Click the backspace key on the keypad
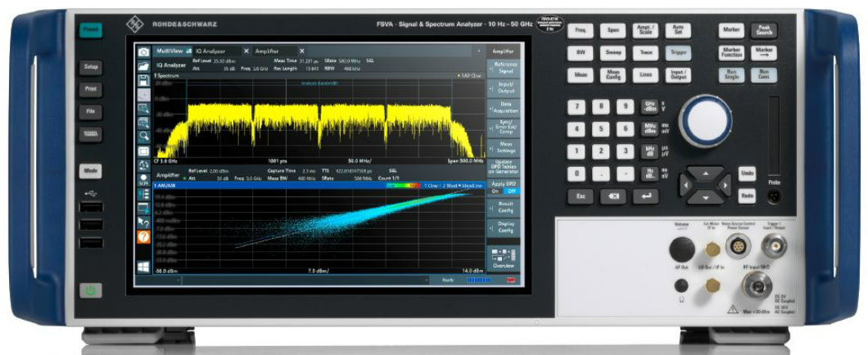The image size is (868, 355). point(613,196)
